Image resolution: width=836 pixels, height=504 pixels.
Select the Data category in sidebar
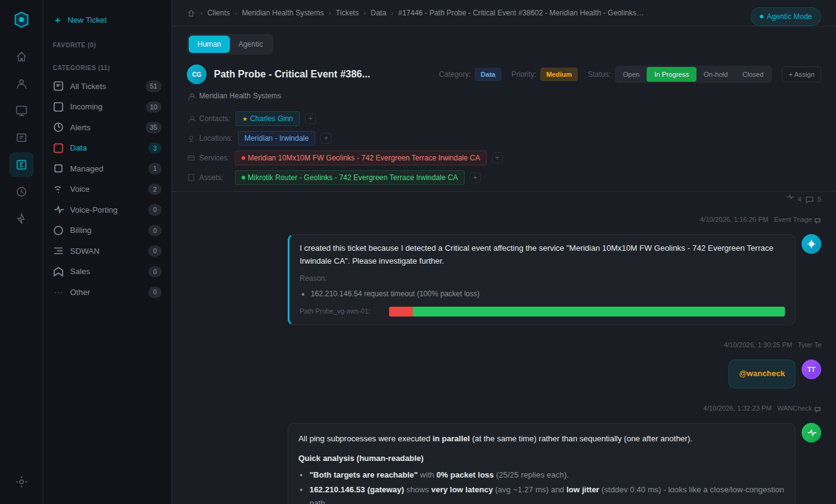107,148
